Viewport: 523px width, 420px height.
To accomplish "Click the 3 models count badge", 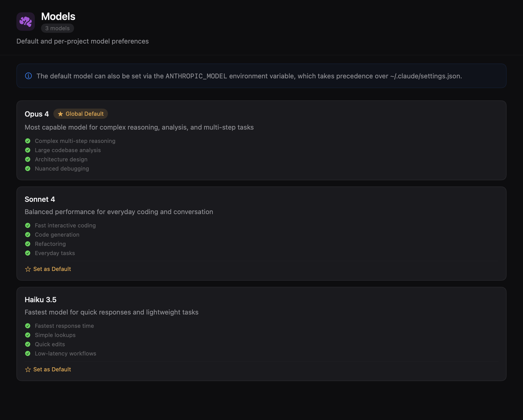I will pos(57,28).
